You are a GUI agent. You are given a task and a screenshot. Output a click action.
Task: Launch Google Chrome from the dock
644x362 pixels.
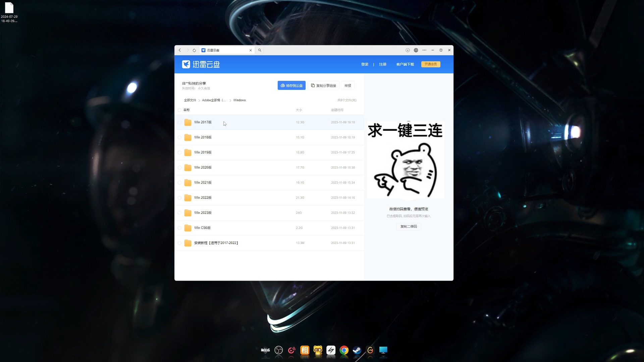344,350
